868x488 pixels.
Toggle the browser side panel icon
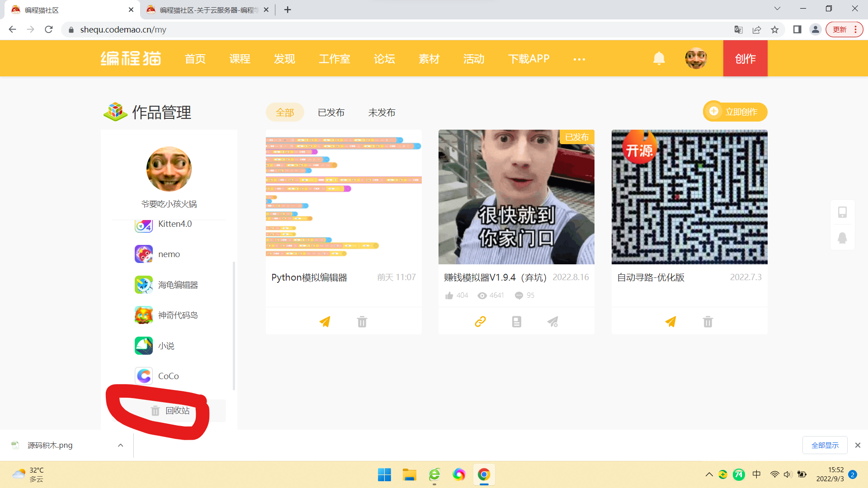coord(797,30)
